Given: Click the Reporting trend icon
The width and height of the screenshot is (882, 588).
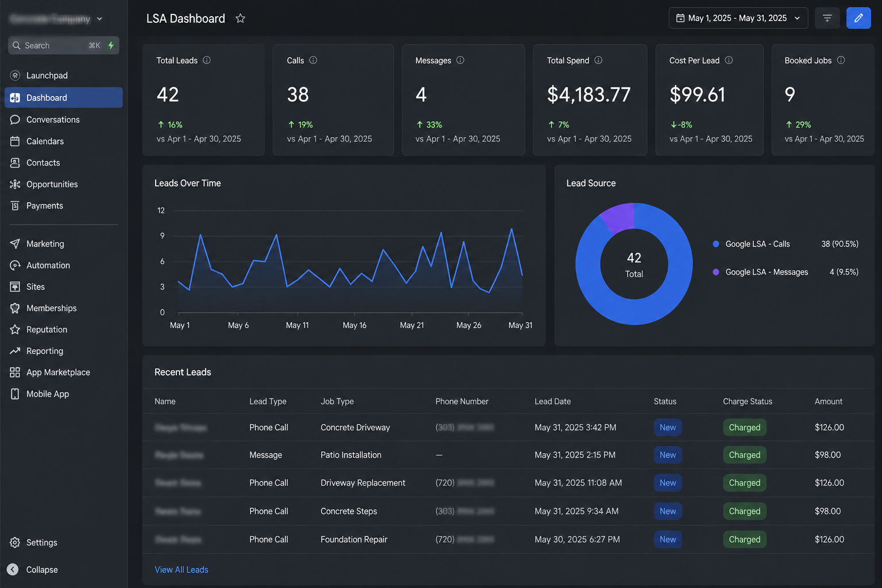Looking at the screenshot, I should pyautogui.click(x=15, y=351).
